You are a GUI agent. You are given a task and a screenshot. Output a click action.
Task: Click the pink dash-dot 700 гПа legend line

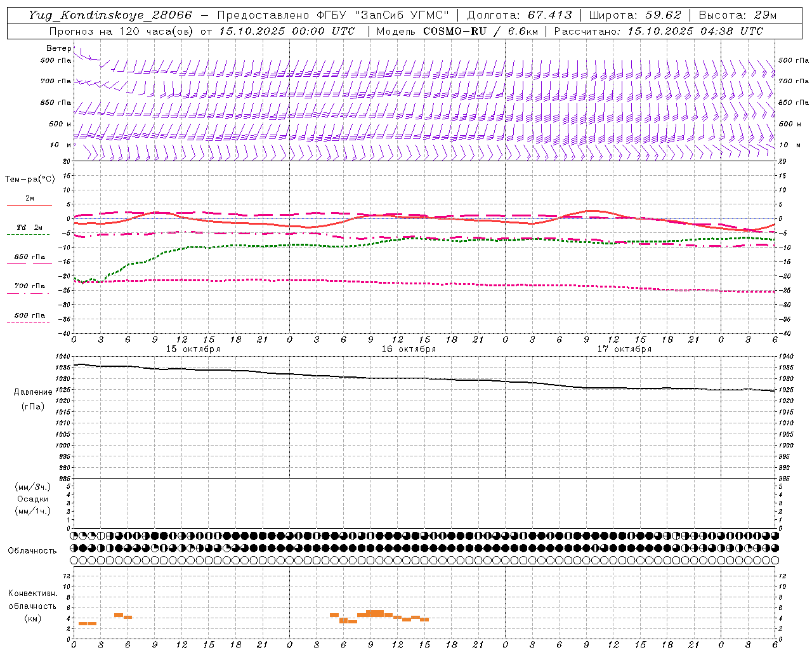click(28, 293)
